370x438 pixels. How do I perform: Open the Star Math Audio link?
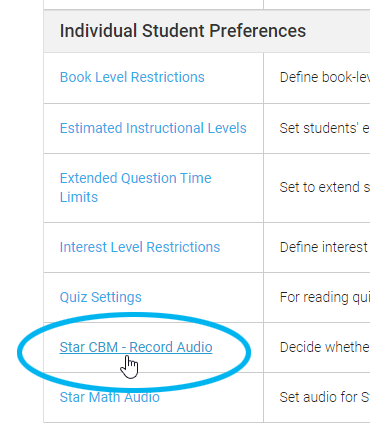pos(110,397)
